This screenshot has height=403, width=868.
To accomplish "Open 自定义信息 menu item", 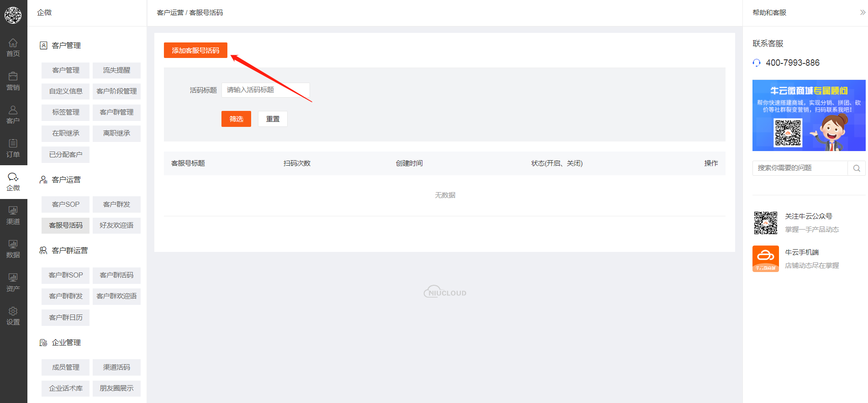I will click(65, 91).
